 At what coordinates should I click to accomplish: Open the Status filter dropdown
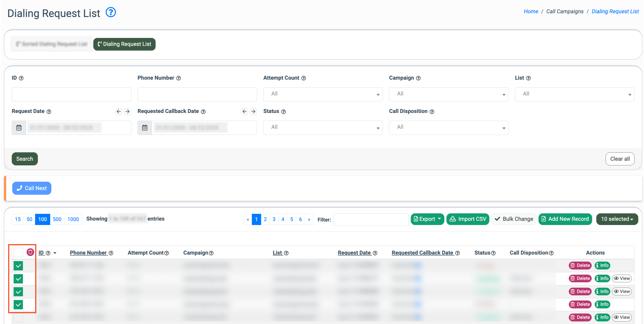coord(323,128)
